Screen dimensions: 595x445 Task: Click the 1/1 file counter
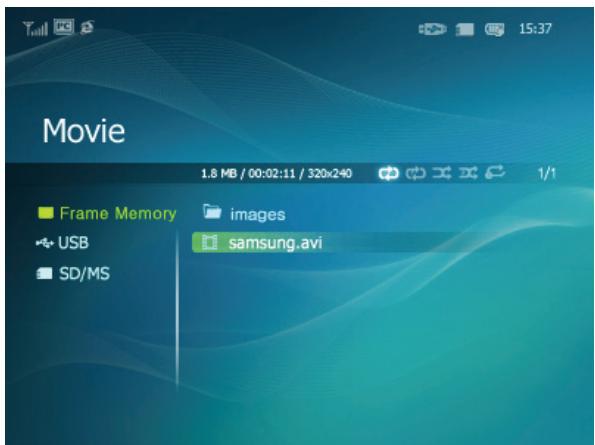click(x=547, y=173)
